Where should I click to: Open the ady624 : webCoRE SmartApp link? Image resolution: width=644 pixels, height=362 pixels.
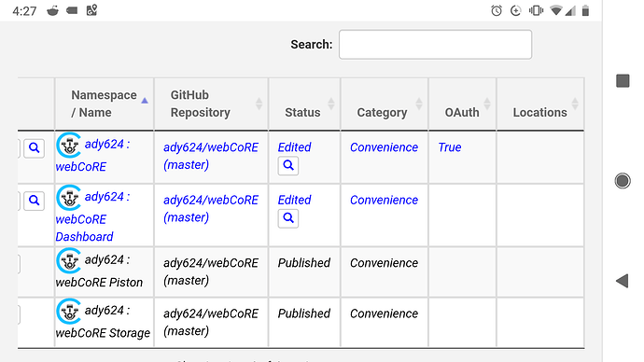[x=92, y=155]
